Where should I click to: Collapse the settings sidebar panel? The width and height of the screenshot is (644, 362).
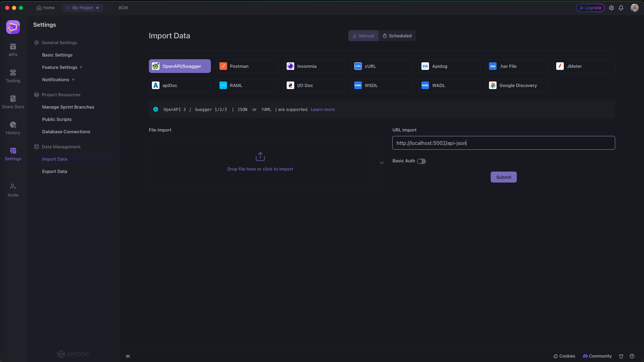pyautogui.click(x=128, y=356)
